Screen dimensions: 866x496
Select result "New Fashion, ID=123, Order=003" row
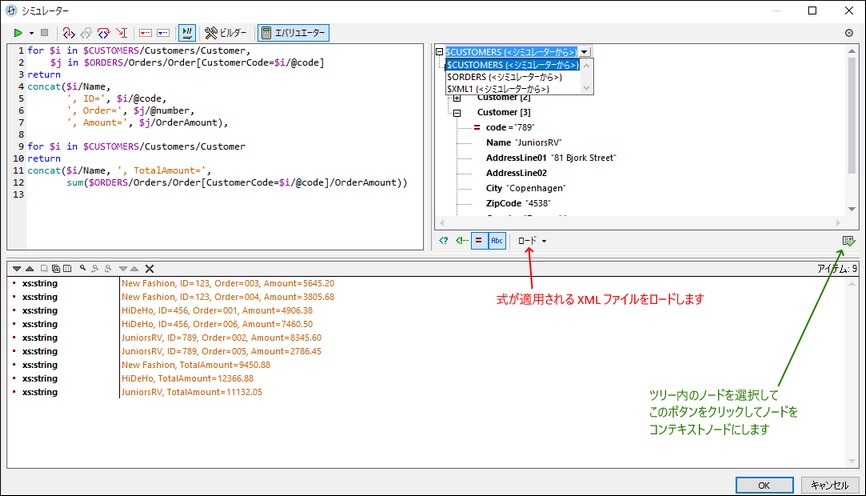228,283
